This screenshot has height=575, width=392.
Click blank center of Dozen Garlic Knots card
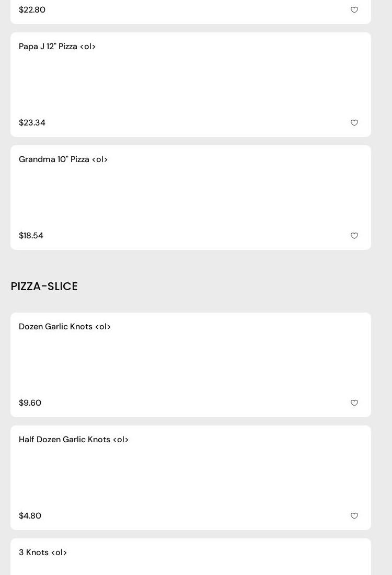(x=191, y=365)
